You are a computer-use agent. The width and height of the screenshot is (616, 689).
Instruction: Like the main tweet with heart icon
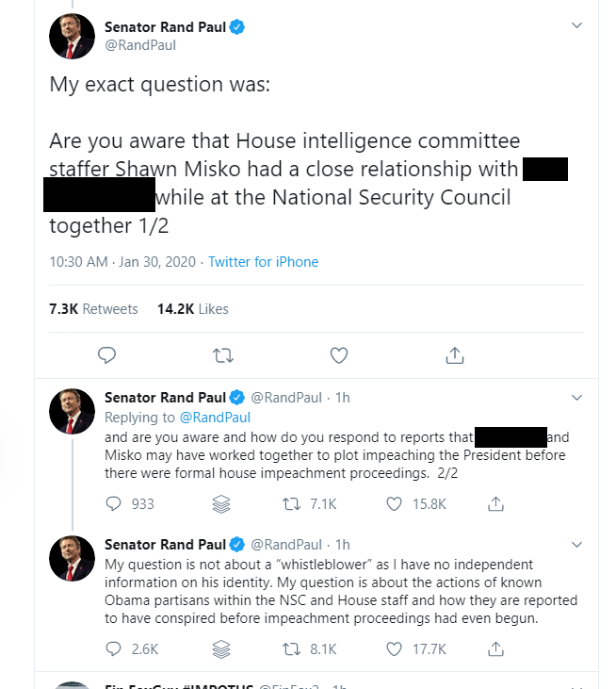click(339, 355)
